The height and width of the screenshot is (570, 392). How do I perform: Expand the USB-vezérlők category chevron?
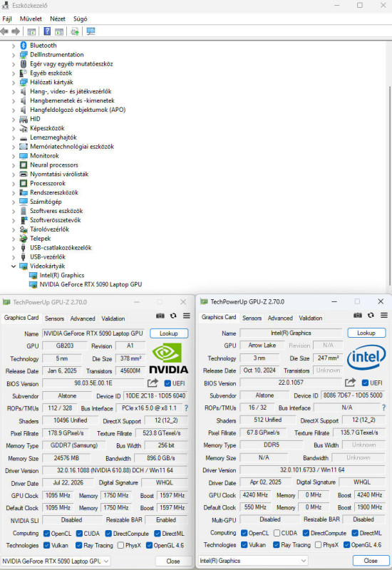coord(14,257)
